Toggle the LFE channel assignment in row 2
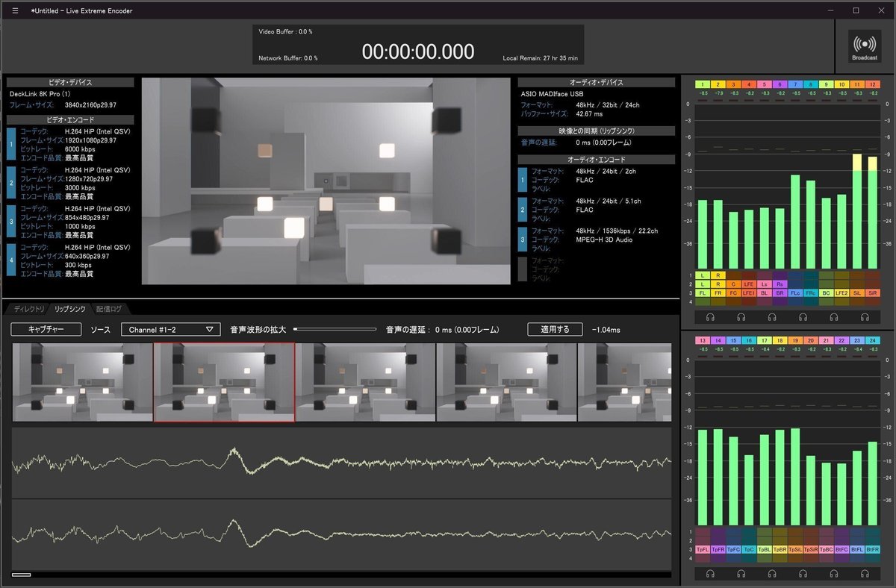 (x=750, y=284)
